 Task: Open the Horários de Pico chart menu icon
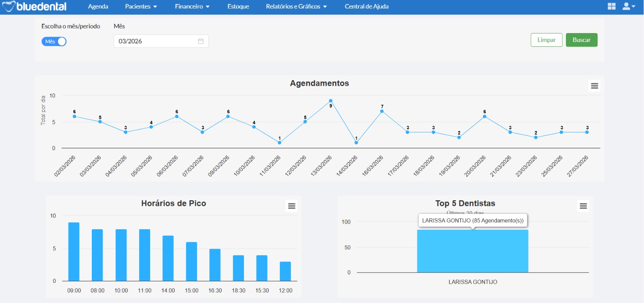click(x=292, y=206)
